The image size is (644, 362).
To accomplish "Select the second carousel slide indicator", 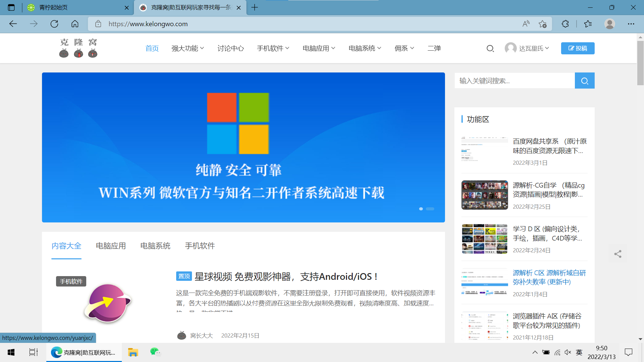I will (x=430, y=209).
